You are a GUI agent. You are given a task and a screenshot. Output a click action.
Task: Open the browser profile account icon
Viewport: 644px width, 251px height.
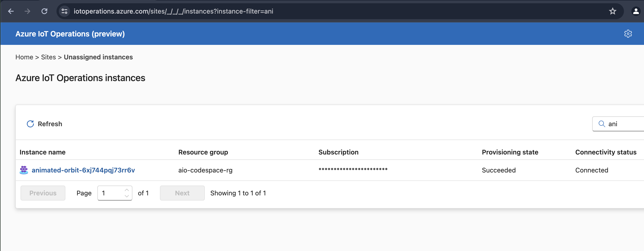[636, 11]
